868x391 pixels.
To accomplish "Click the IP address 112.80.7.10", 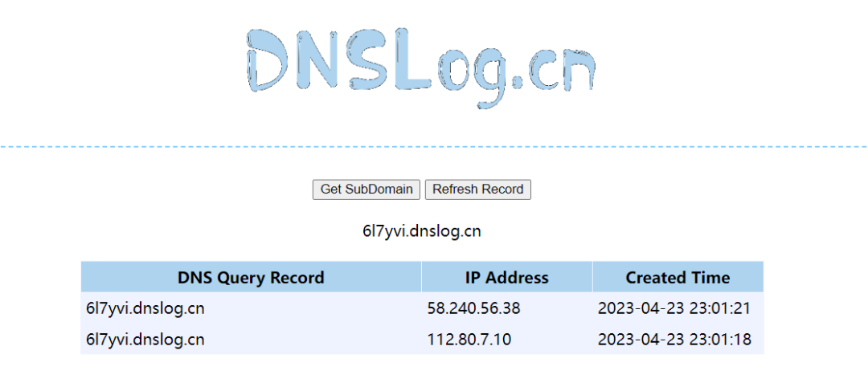I will [x=469, y=339].
